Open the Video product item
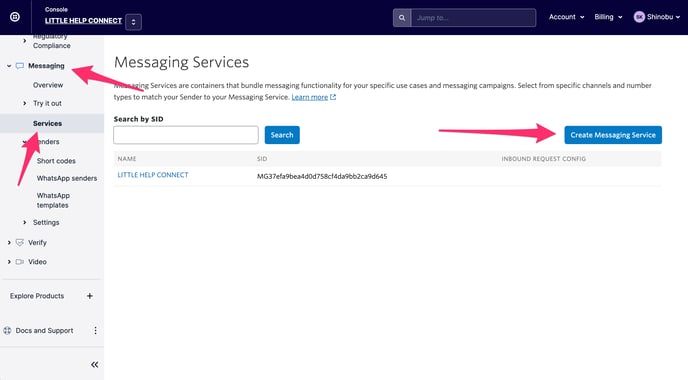Image resolution: width=688 pixels, height=380 pixels. coord(37,262)
